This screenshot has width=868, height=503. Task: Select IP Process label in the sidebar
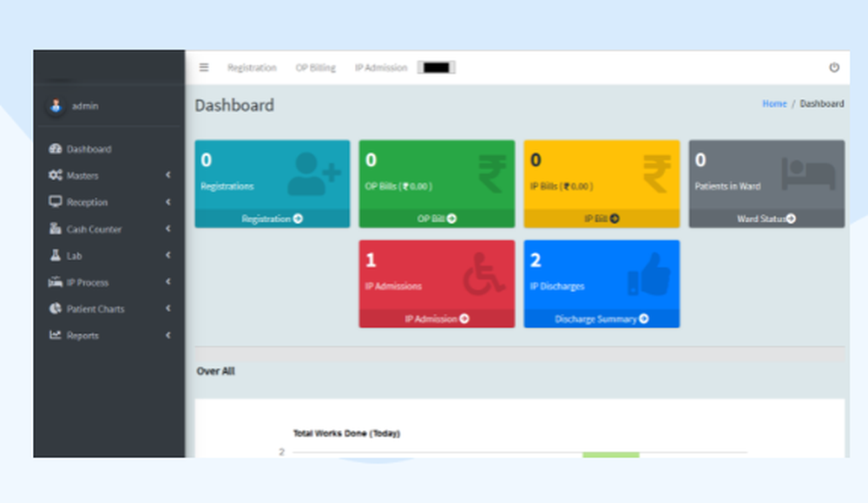[88, 282]
